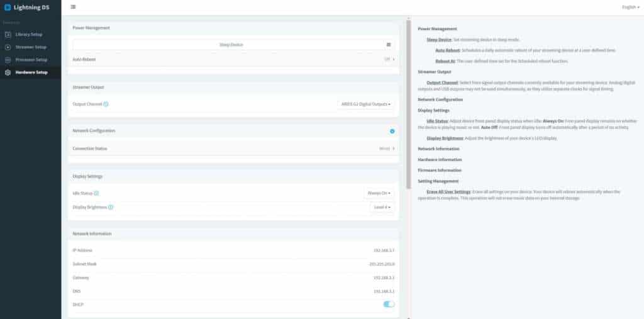Click Output Channel in the help panel
This screenshot has width=644, height=319.
coord(442,82)
